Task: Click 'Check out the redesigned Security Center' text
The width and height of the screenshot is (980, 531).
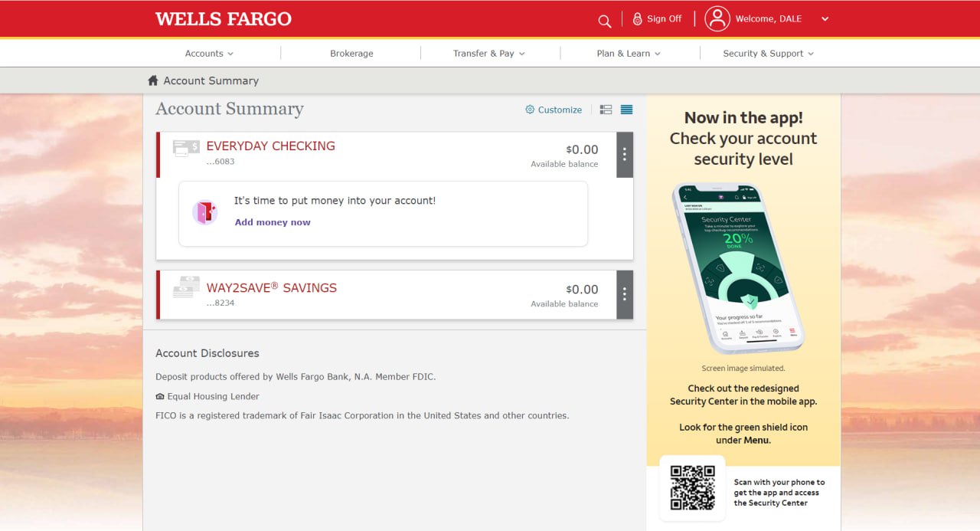Action: pyautogui.click(x=743, y=395)
